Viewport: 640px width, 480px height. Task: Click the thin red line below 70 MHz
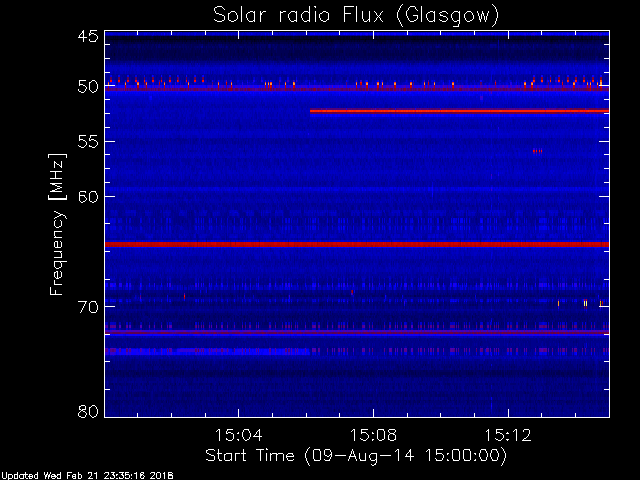[x=357, y=332]
